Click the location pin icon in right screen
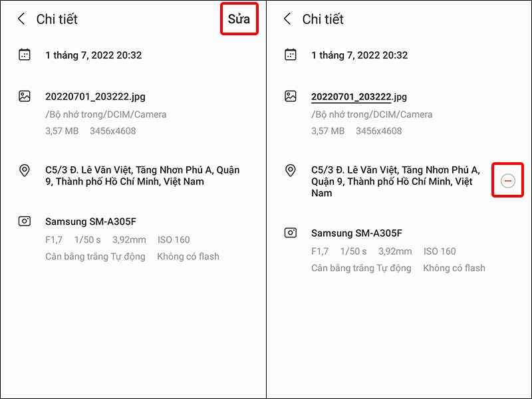532x399 pixels. click(291, 170)
